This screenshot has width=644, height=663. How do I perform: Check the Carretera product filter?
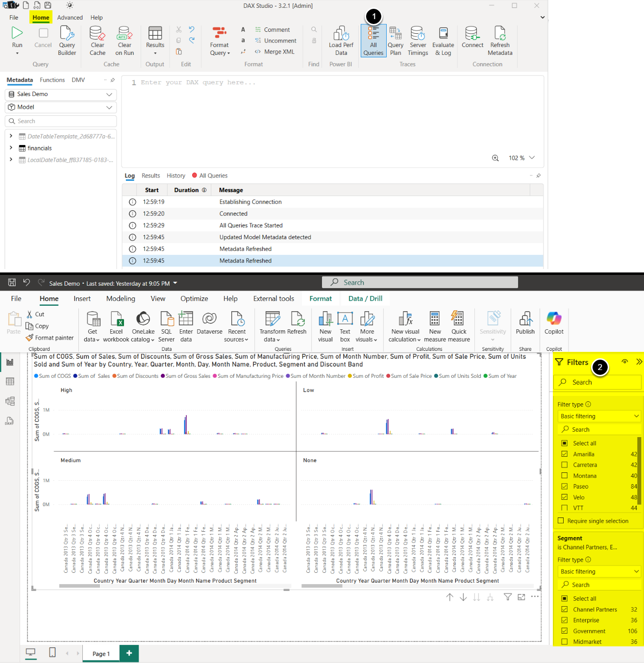564,465
